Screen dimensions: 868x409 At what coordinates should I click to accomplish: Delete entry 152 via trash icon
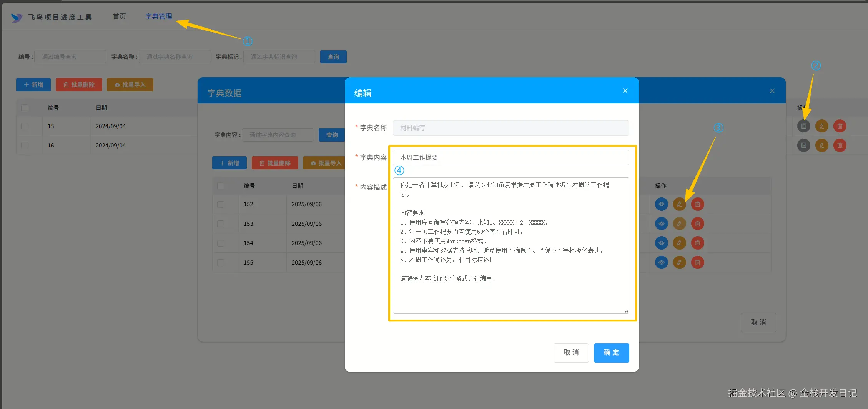pos(697,204)
